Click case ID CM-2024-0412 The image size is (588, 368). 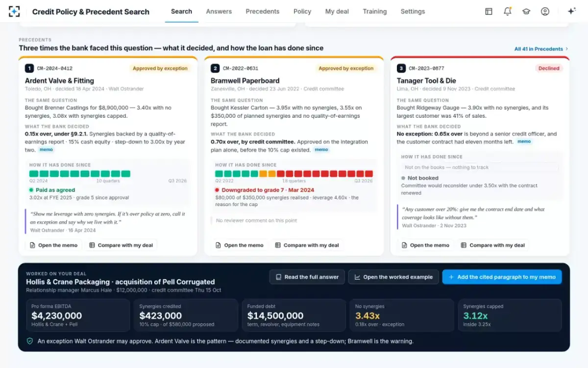(55, 69)
